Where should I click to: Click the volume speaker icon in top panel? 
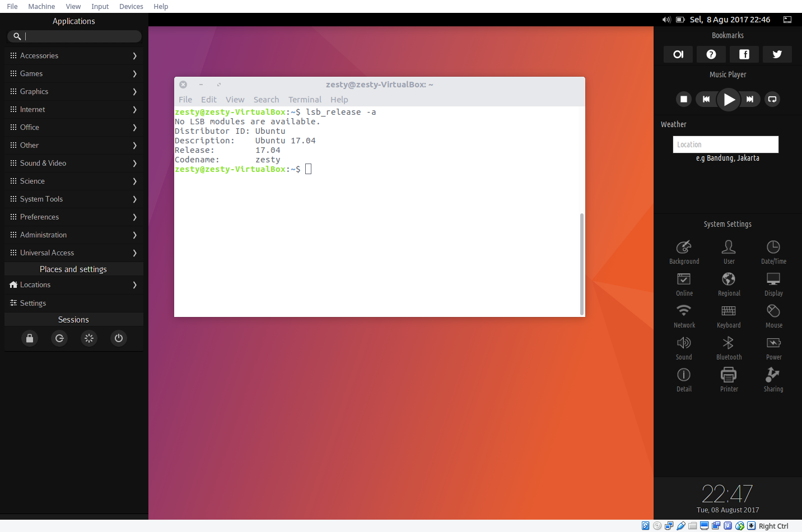[x=666, y=20]
